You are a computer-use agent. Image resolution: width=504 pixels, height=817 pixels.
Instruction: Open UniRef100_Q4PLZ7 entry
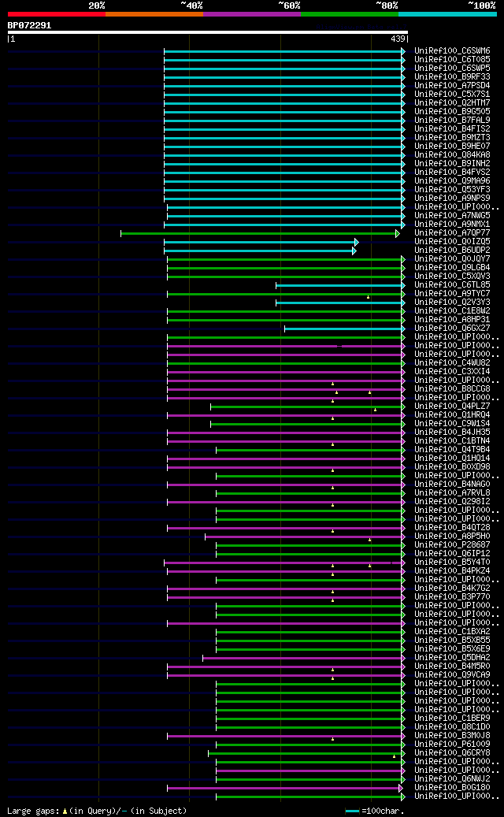453,406
